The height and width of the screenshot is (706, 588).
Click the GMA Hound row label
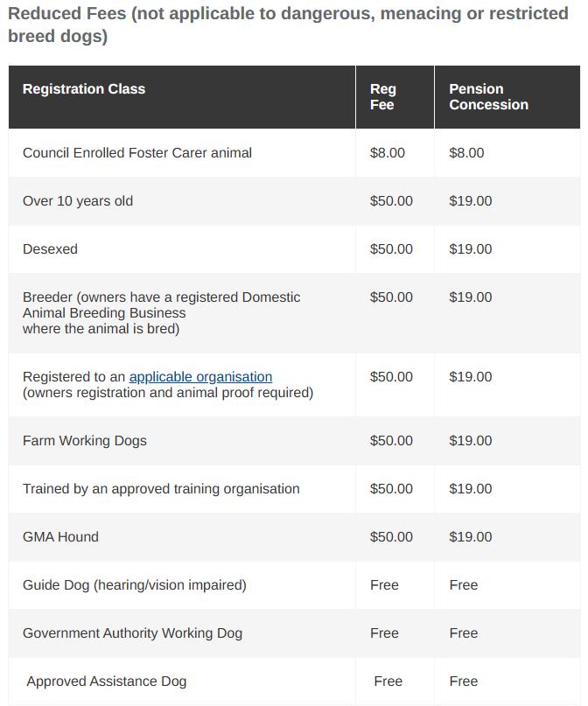click(60, 536)
